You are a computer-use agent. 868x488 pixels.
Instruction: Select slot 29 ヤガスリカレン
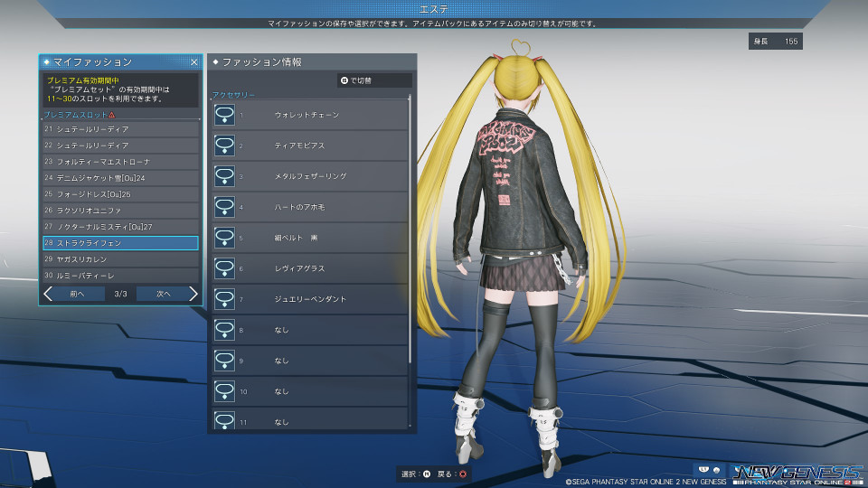click(x=120, y=259)
